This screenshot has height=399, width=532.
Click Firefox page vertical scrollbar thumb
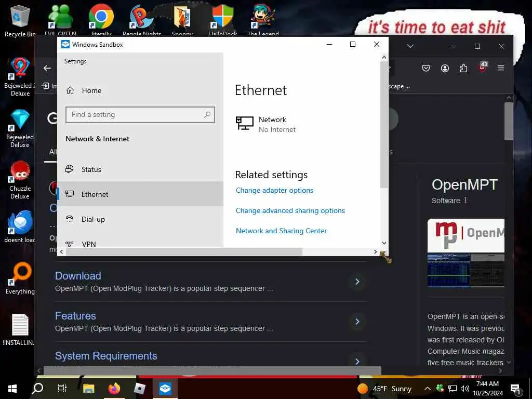509,121
